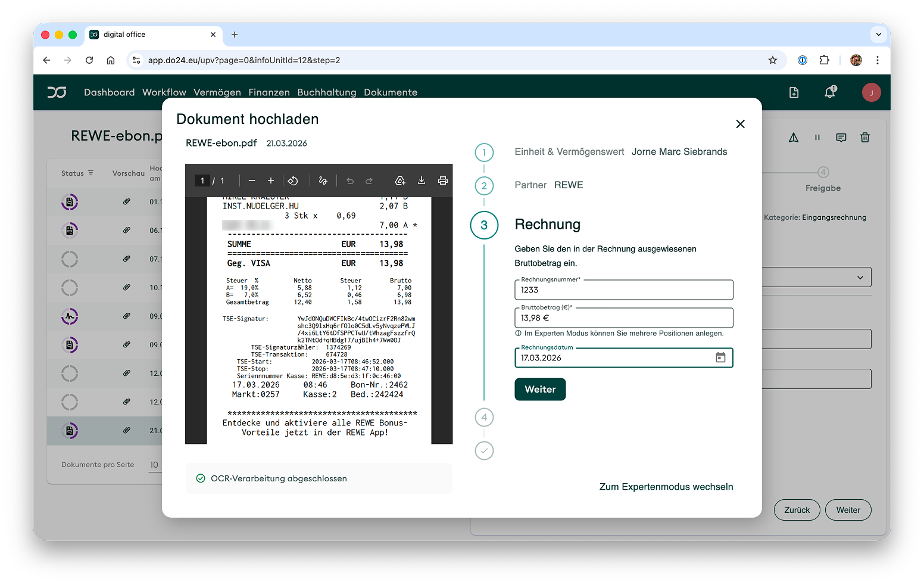Click the status icon in the 01. row
This screenshot has width=924, height=585.
70,202
